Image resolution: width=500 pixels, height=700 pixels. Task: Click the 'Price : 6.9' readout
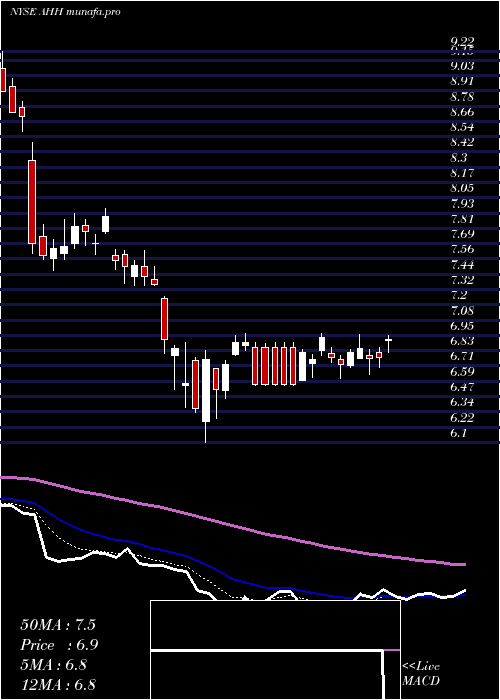[x=59, y=645]
